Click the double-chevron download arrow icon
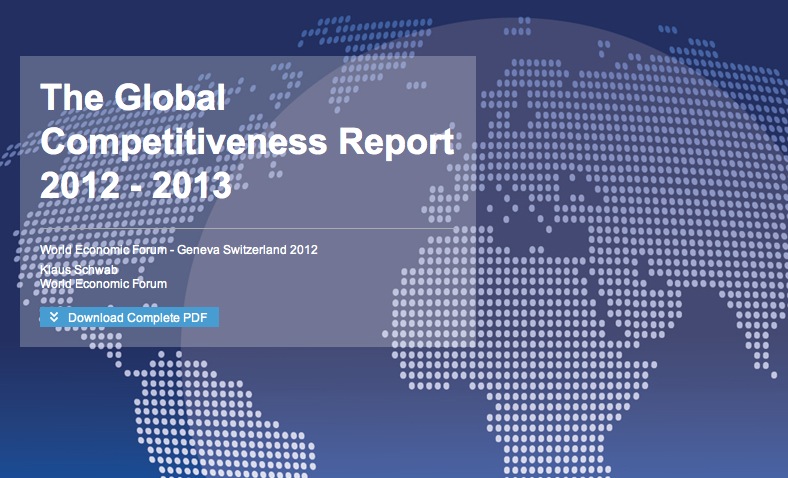 point(54,318)
